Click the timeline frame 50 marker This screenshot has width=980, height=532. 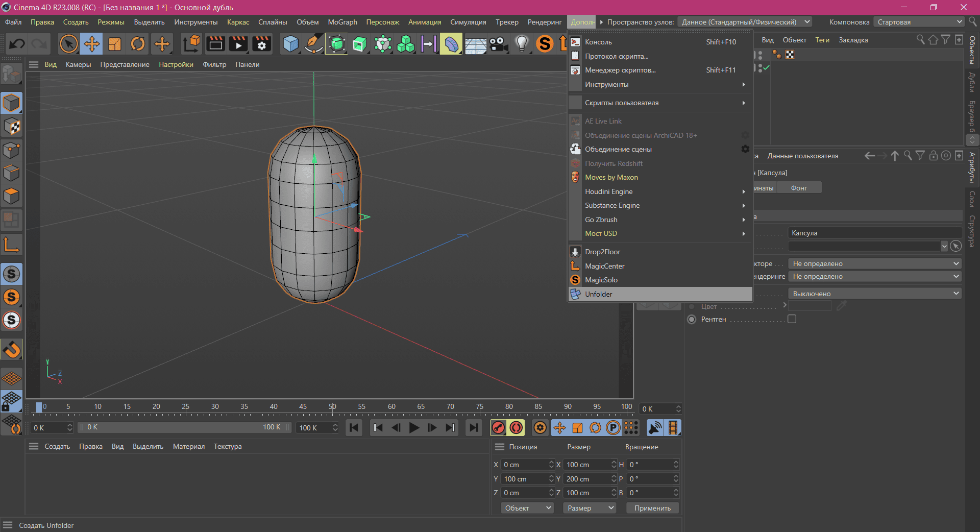click(x=332, y=406)
